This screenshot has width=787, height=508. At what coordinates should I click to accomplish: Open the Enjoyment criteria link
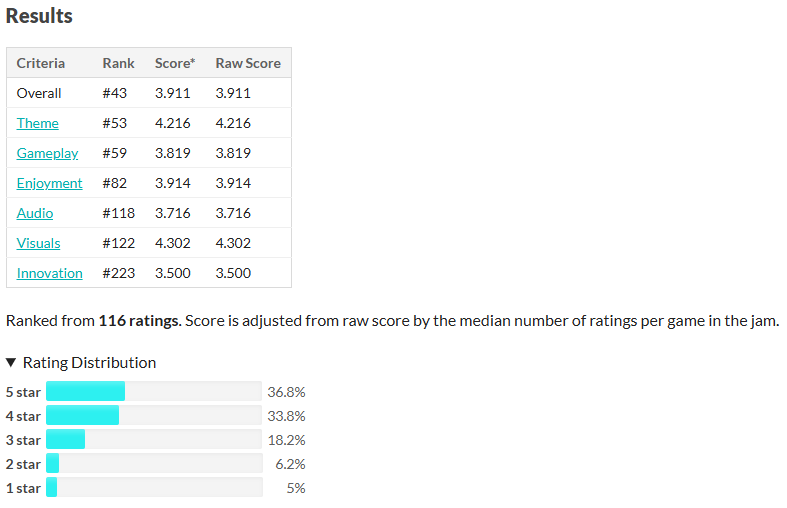tap(49, 183)
